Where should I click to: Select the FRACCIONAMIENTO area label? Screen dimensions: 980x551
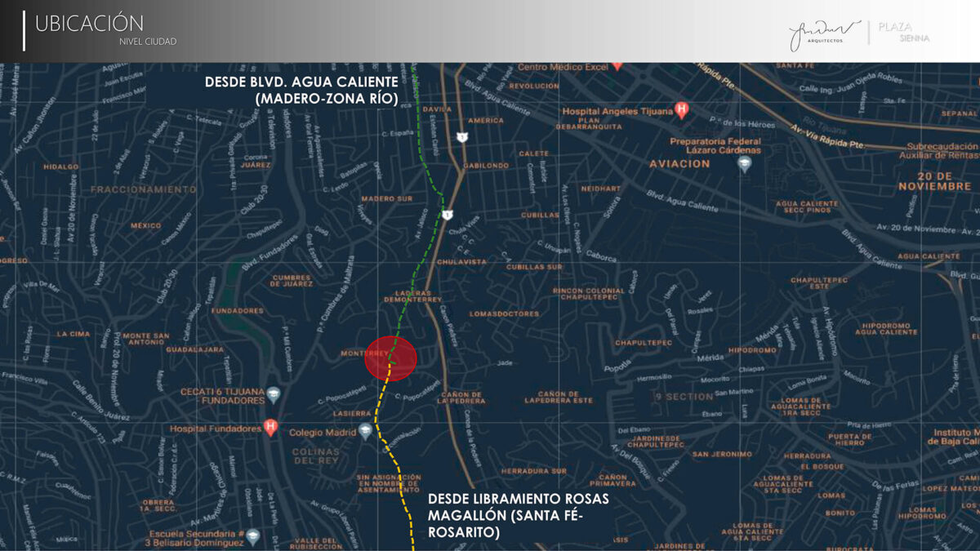(x=144, y=189)
